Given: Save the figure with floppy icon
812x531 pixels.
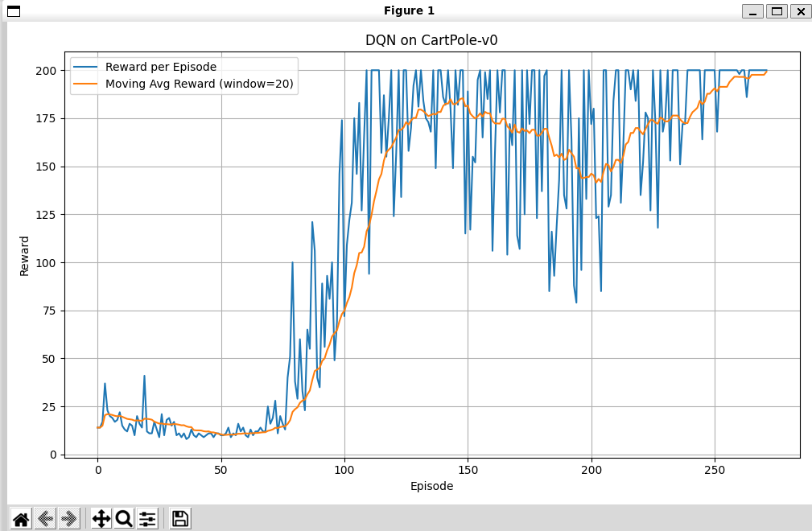Looking at the screenshot, I should [x=179, y=519].
